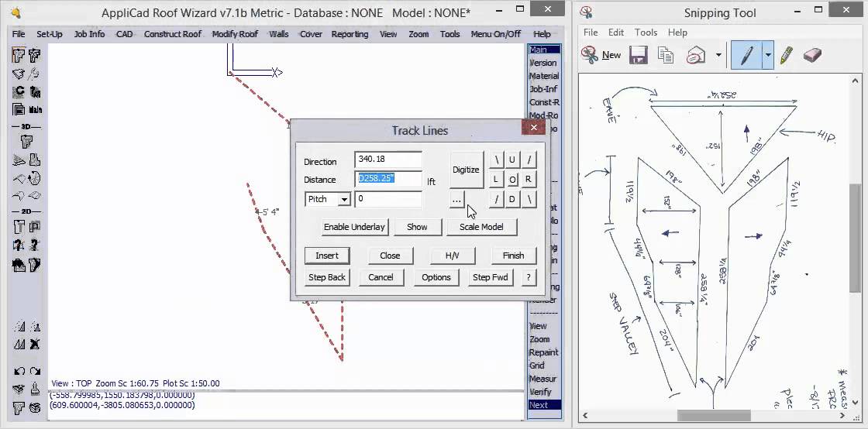Open Snipping Tool Help menu
Image resolution: width=868 pixels, height=429 pixels.
click(x=677, y=33)
